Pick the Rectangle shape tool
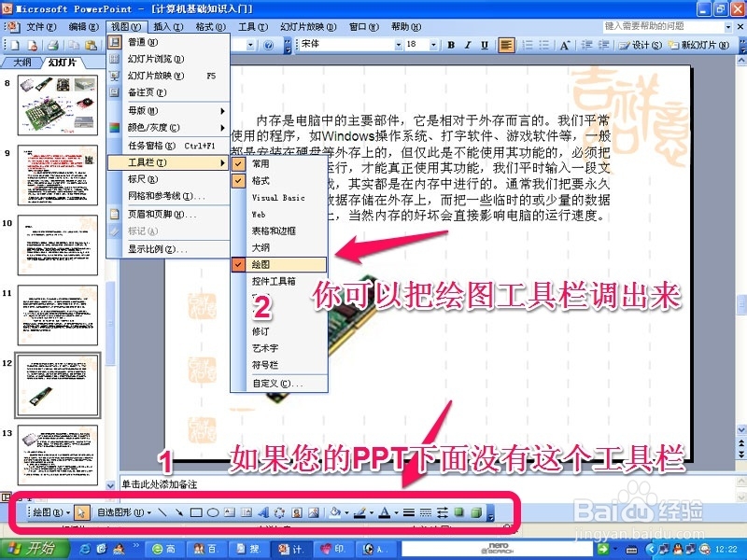The width and height of the screenshot is (747, 560). [x=196, y=512]
